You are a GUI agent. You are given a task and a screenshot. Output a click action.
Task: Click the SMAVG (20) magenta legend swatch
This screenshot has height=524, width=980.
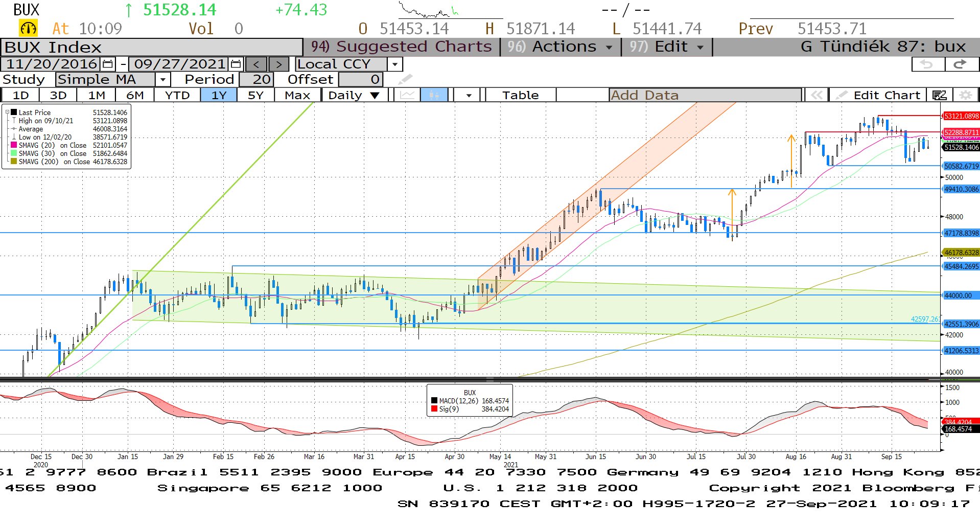[14, 145]
